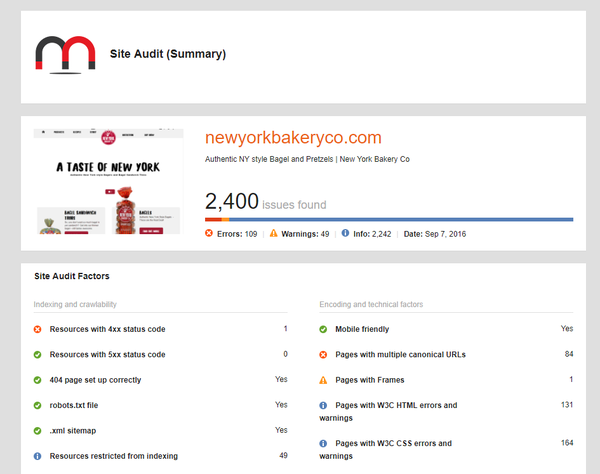Click error icon beside multiple canonical URLs
600x474 pixels.
tap(323, 355)
